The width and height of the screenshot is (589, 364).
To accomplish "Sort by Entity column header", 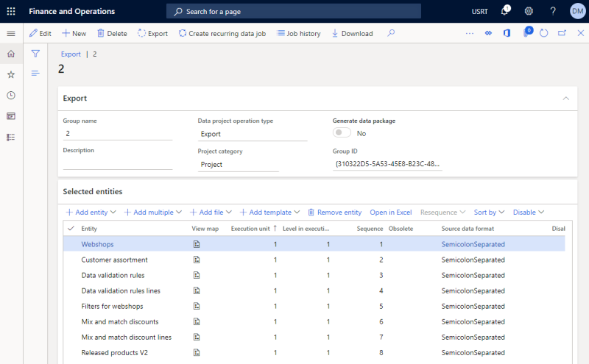I will click(x=89, y=229).
